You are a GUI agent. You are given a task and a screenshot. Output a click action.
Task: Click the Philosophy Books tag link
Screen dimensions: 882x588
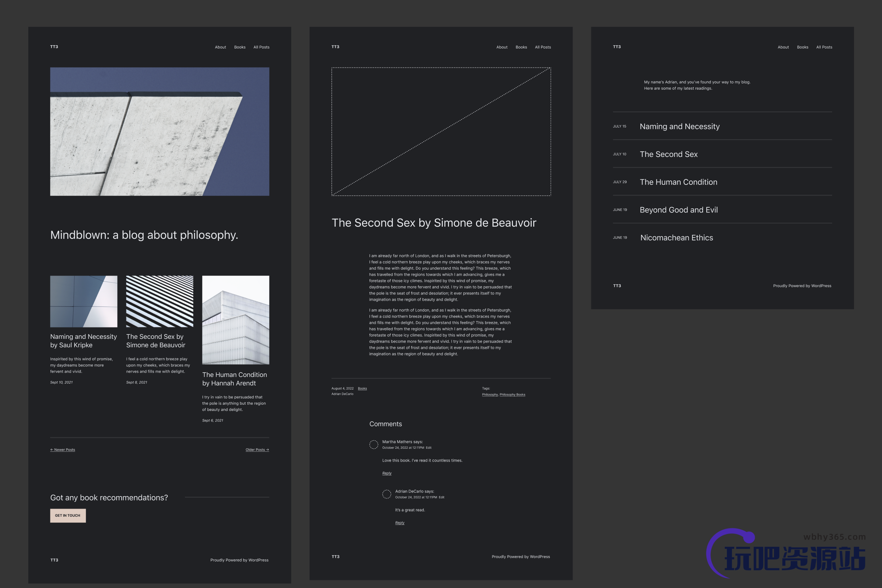(512, 394)
